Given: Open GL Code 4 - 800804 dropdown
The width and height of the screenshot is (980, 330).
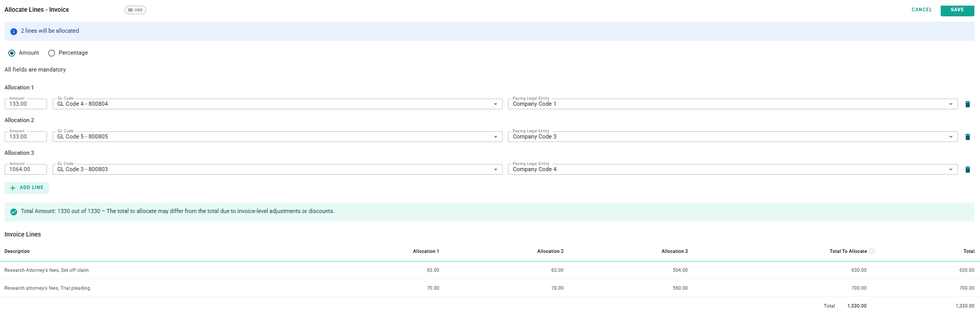Looking at the screenshot, I should pyautogui.click(x=277, y=104).
